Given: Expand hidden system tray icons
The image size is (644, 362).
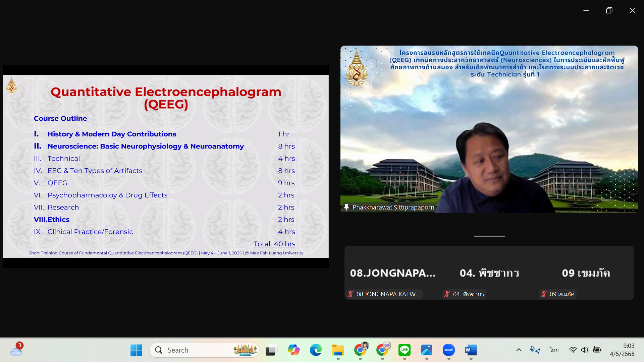Looking at the screenshot, I should click(x=519, y=350).
